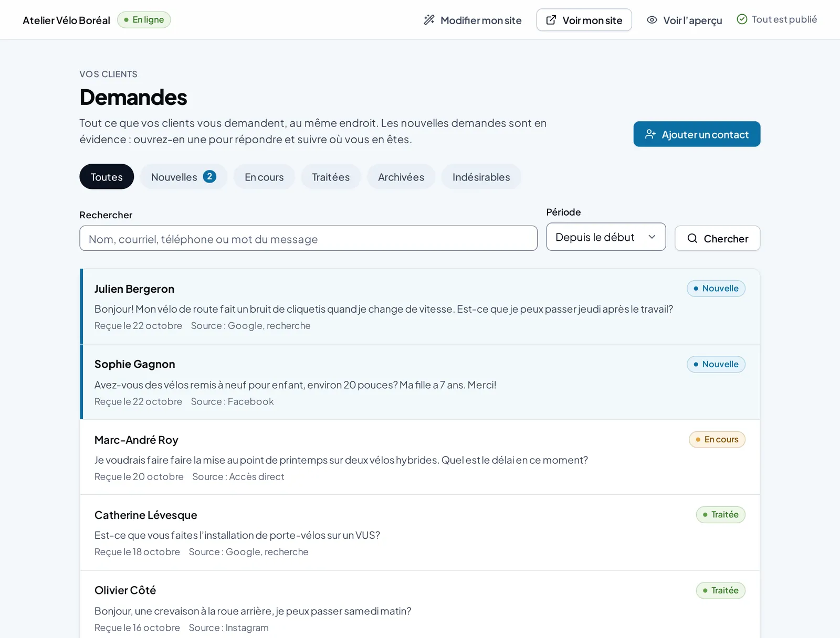Go to the Archivées tab

pyautogui.click(x=401, y=177)
